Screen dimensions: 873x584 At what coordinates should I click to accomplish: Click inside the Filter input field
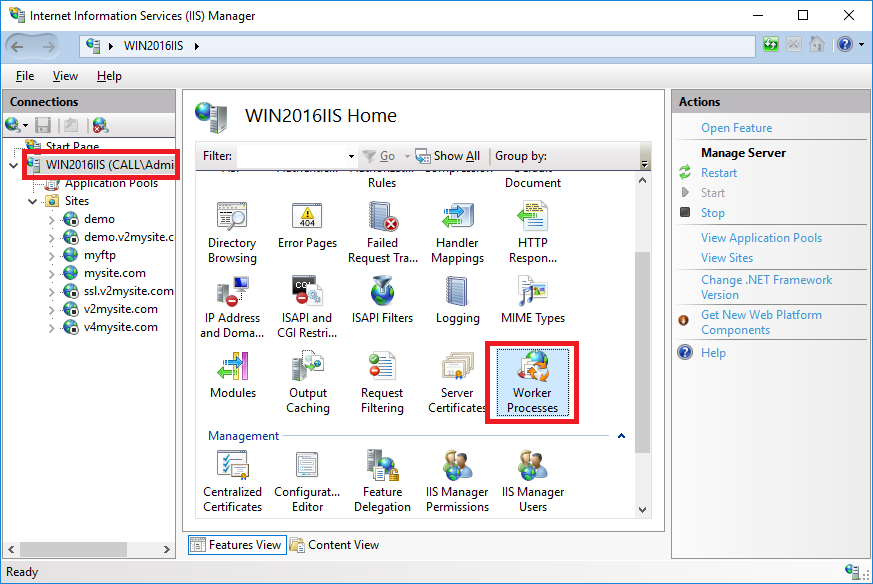click(292, 156)
